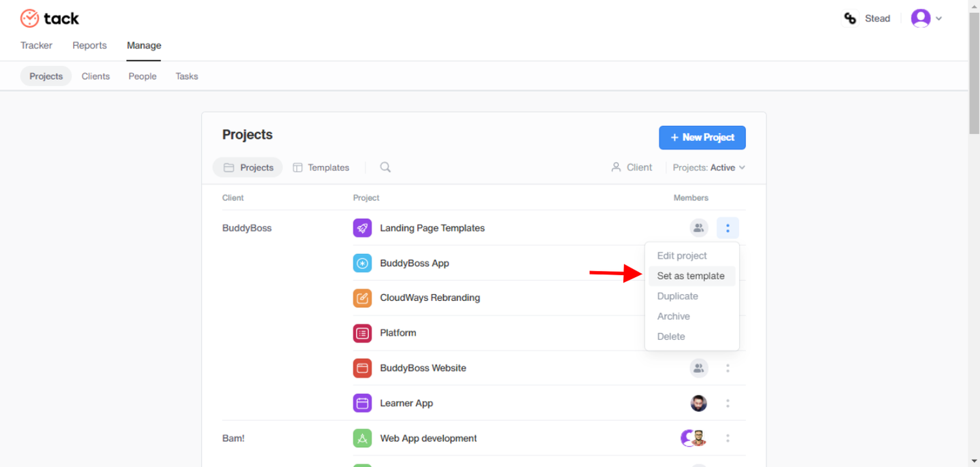Go to the Tasks section
This screenshot has width=980, height=467.
[186, 76]
